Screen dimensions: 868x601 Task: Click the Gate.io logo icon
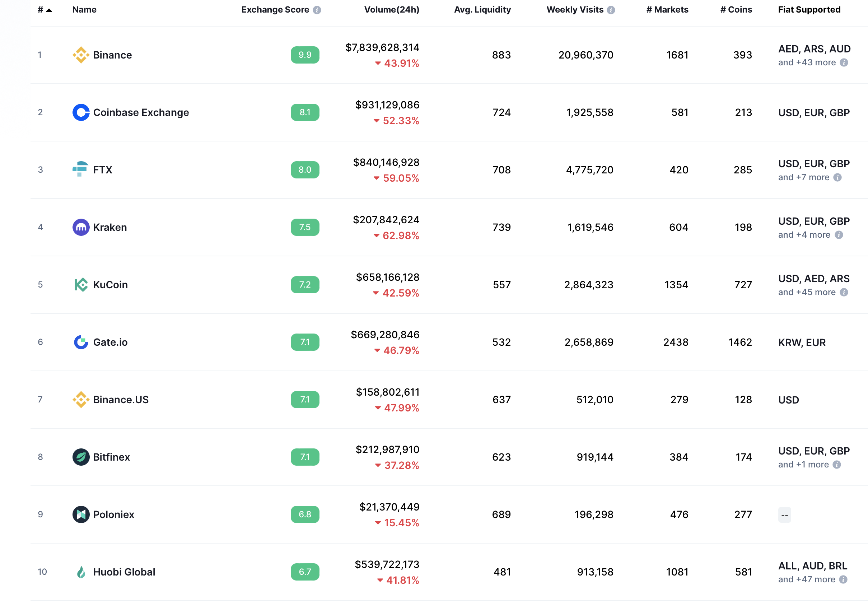pyautogui.click(x=81, y=342)
